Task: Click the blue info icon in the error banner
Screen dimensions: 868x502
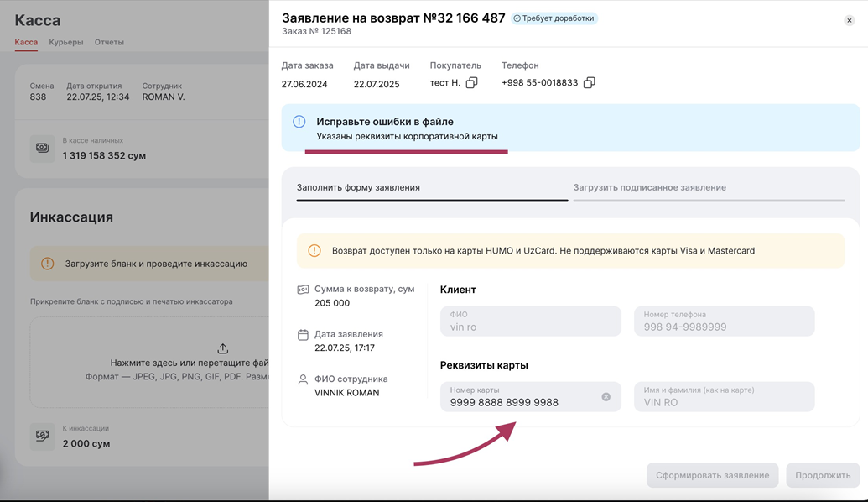Action: (x=299, y=122)
